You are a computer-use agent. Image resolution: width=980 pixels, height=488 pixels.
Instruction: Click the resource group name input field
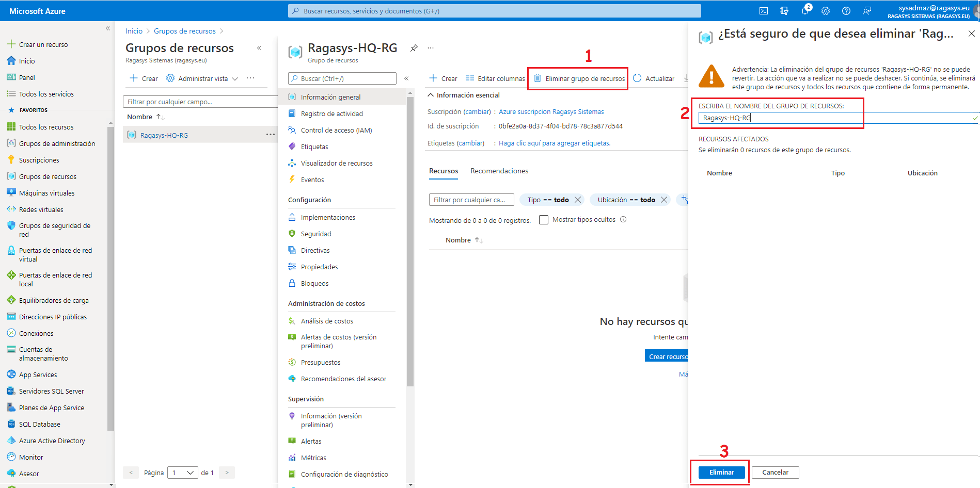[x=838, y=118]
